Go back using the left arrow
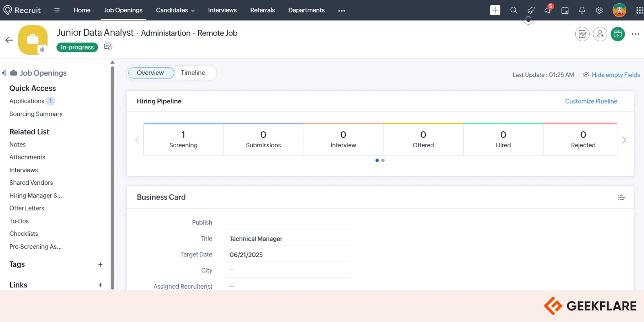Viewport: 644px width, 322px height. pyautogui.click(x=9, y=40)
